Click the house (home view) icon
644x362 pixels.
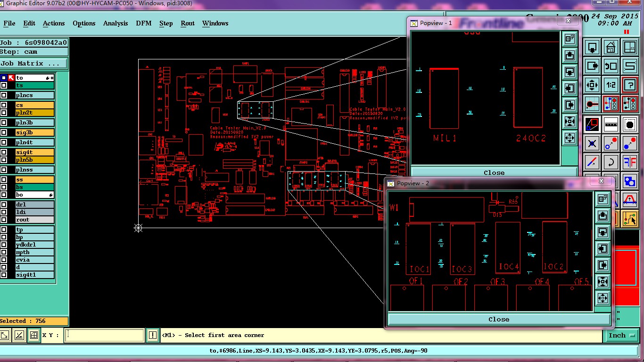point(611,47)
